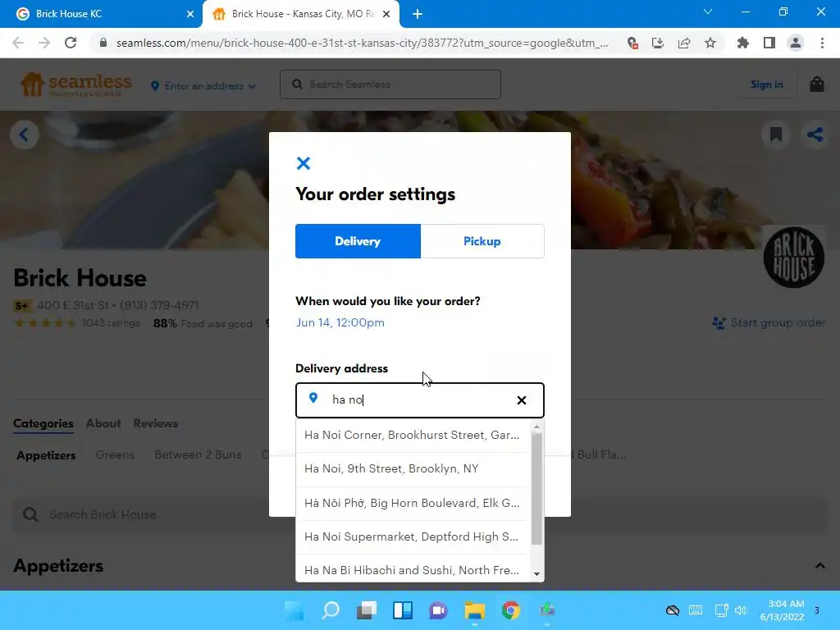Start a group order
840x630 pixels.
pos(768,322)
